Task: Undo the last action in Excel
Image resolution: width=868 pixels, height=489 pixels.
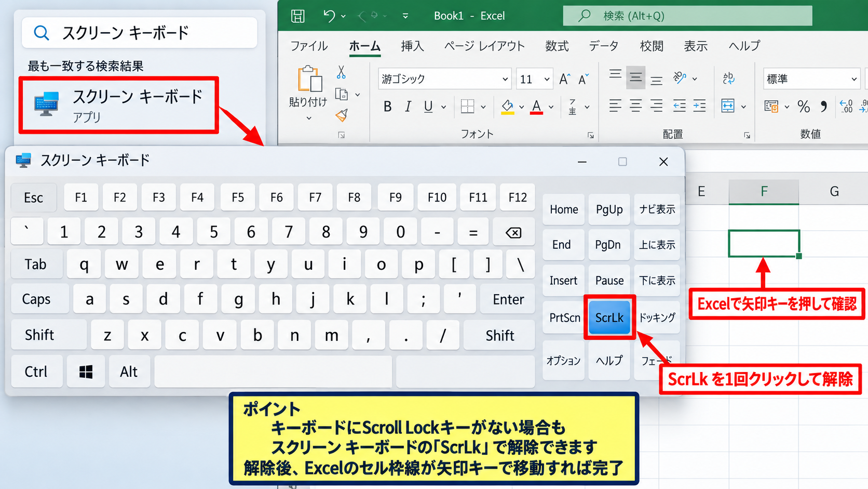Action: (329, 16)
